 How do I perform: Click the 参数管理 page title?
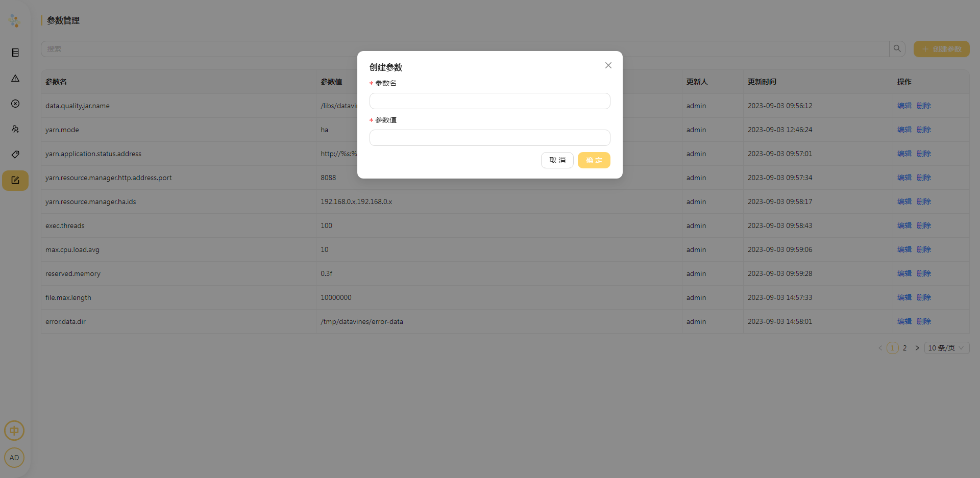(63, 20)
